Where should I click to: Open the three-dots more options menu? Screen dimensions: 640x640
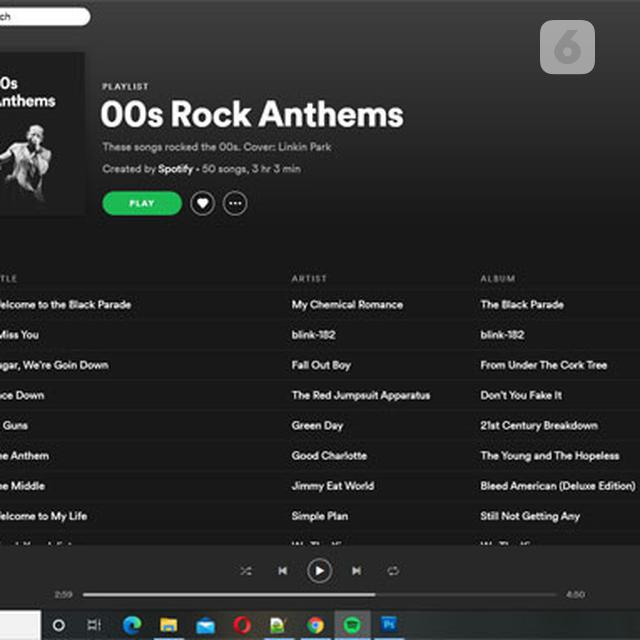pyautogui.click(x=235, y=203)
